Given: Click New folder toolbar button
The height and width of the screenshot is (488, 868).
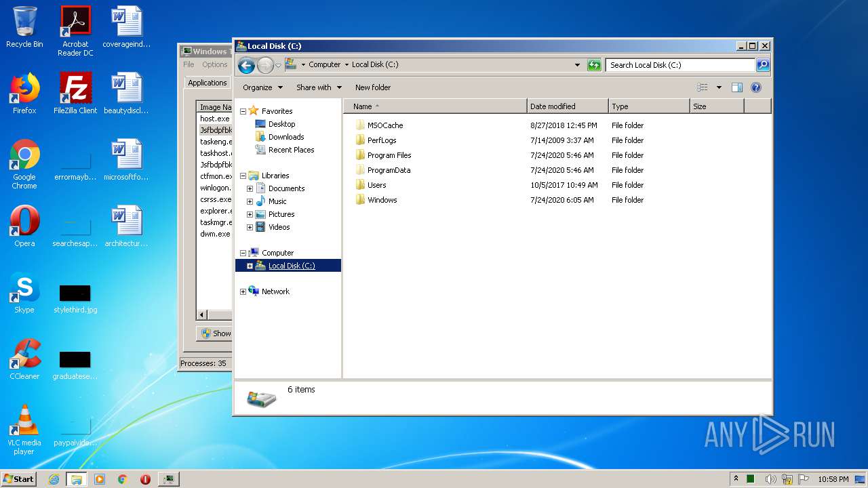Looking at the screenshot, I should (x=373, y=87).
